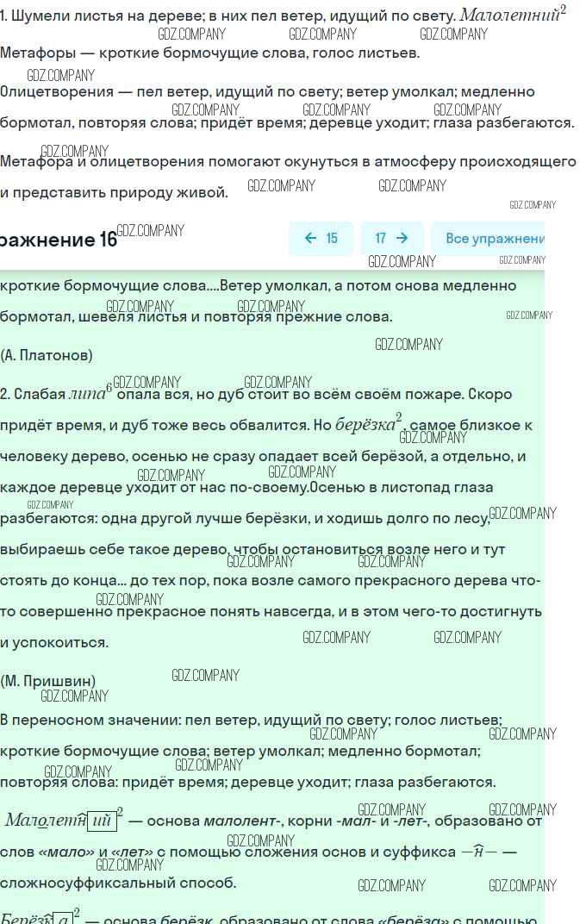Viewport: 586px width, 924px height.
Task: Click the boxed ending "а" in Берёзка
Action: (63, 918)
